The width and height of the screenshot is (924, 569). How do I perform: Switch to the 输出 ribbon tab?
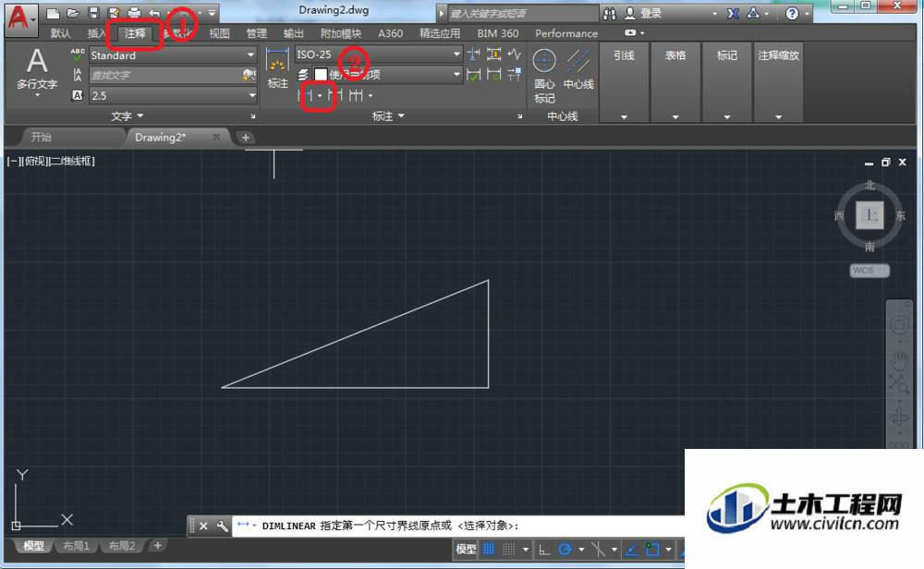click(294, 33)
